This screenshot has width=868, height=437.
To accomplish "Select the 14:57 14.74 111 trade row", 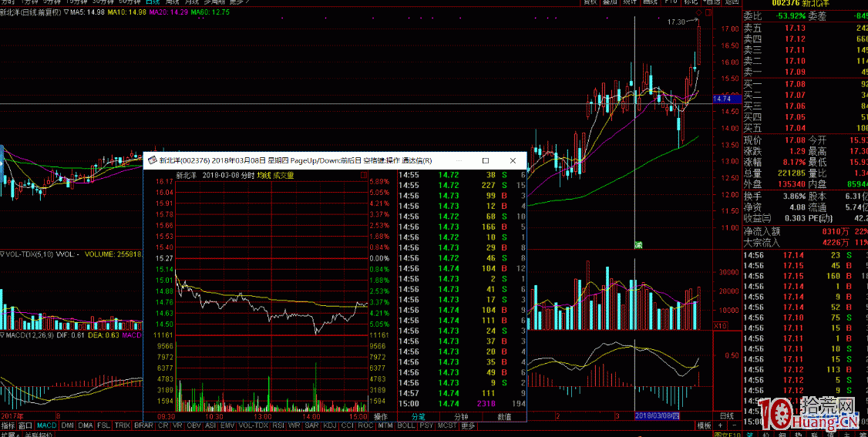I will 462,393.
